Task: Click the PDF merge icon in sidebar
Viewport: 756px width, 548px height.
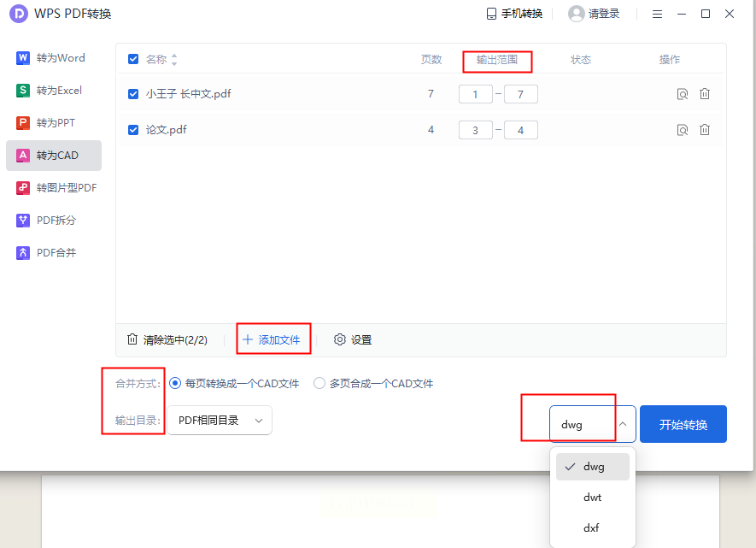Action: pyautogui.click(x=23, y=253)
